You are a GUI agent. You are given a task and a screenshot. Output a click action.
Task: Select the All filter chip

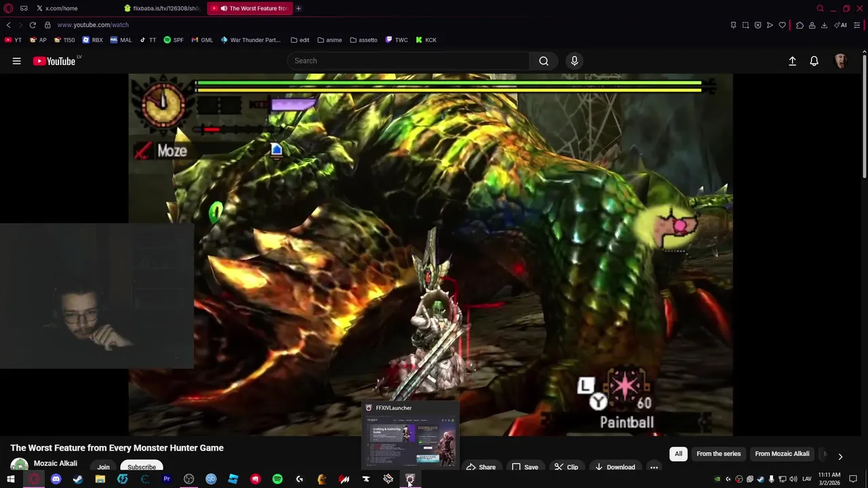coord(678,454)
